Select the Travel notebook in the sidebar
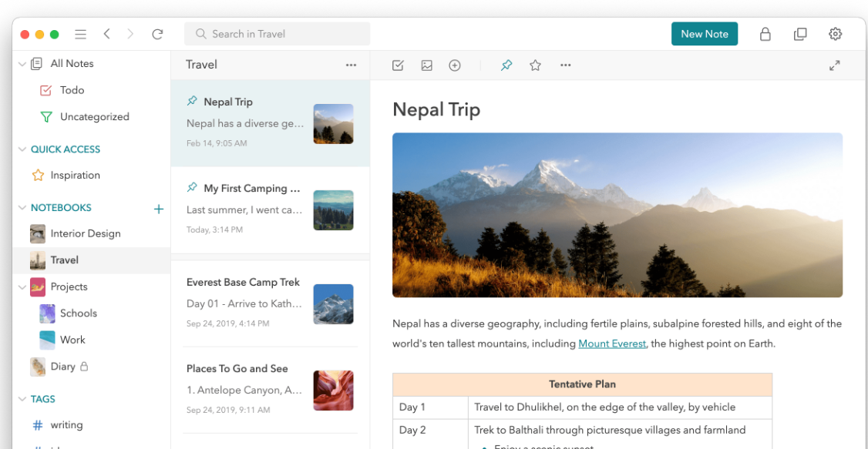Screen dimensions: 868x449 pos(65,260)
